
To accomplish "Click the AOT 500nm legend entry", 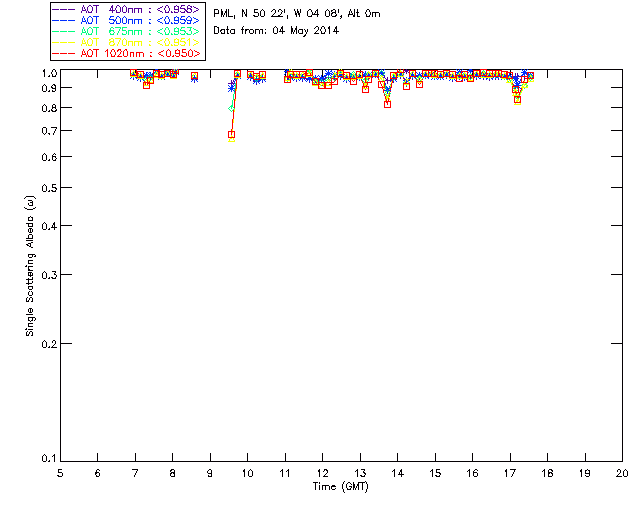I will (127, 20).
